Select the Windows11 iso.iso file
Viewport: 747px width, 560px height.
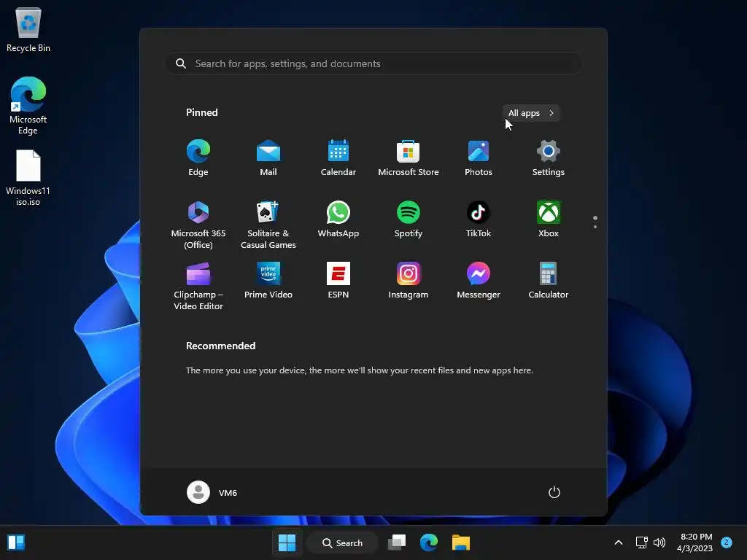click(x=28, y=178)
